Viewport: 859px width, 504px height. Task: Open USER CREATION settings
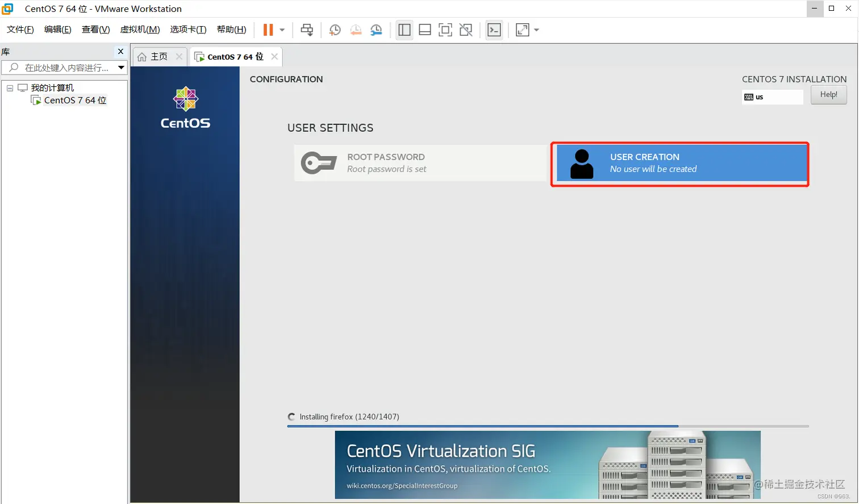tap(682, 163)
